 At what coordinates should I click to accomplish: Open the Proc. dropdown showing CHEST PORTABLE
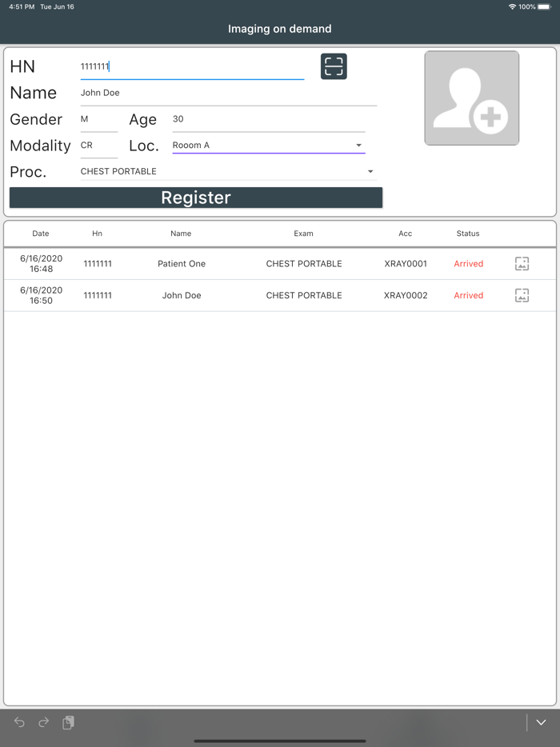click(229, 171)
